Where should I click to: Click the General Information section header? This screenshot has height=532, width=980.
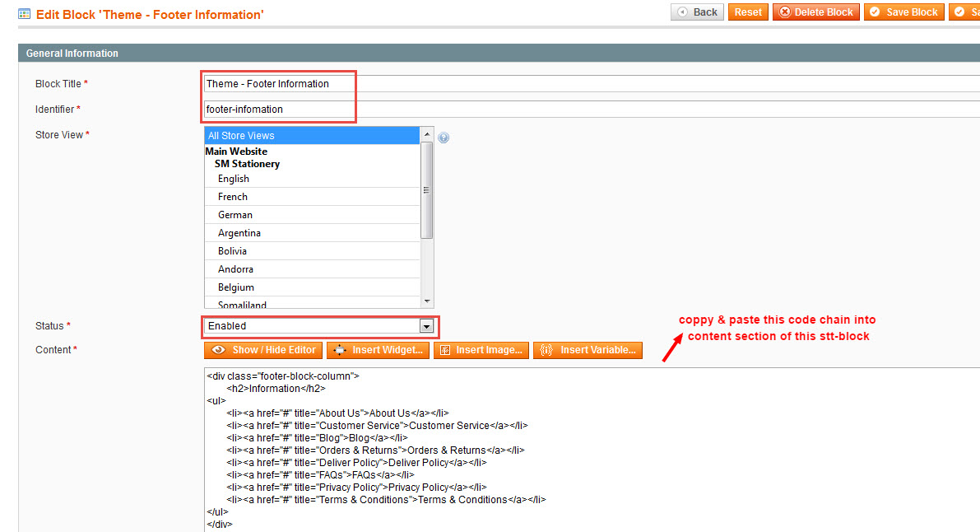tap(499, 54)
